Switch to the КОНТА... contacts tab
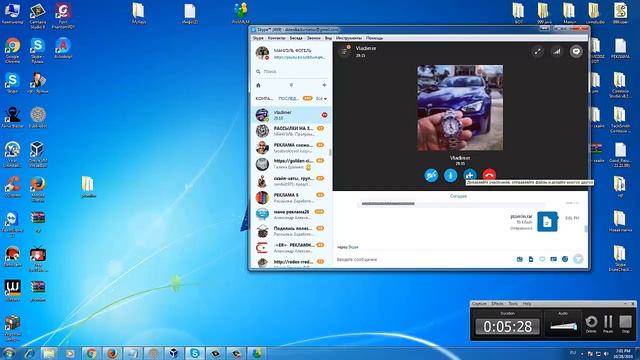This screenshot has width=640, height=360. [x=264, y=98]
